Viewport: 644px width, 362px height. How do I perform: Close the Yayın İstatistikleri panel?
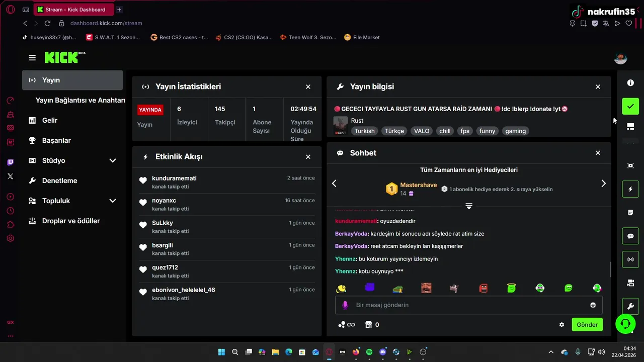[x=308, y=86]
